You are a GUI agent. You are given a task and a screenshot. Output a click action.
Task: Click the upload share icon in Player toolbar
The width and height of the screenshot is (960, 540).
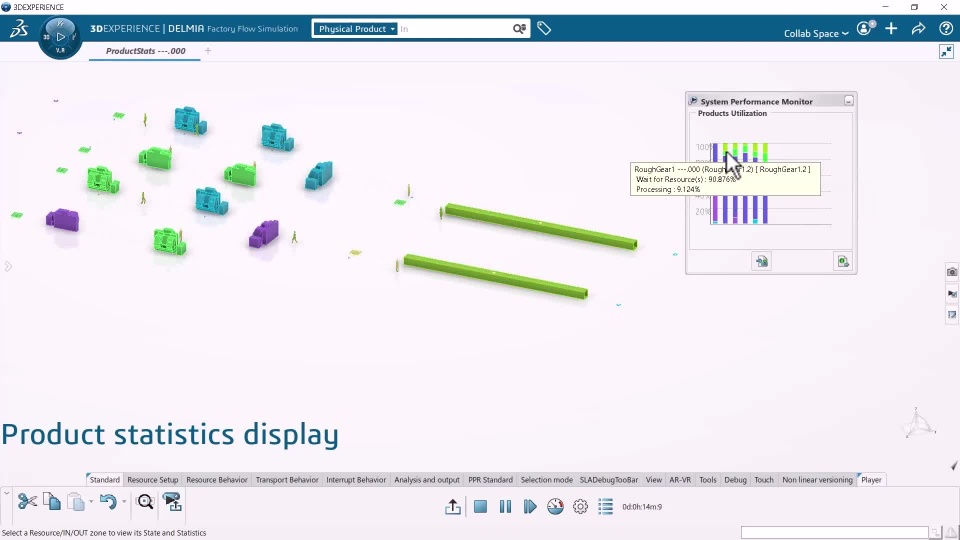[453, 506]
